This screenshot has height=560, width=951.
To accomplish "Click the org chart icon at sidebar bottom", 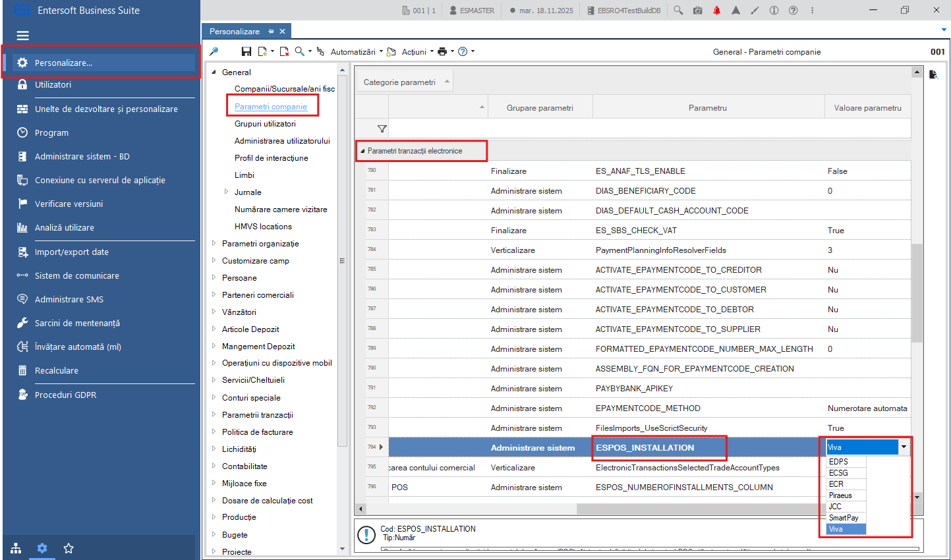I will click(x=16, y=548).
